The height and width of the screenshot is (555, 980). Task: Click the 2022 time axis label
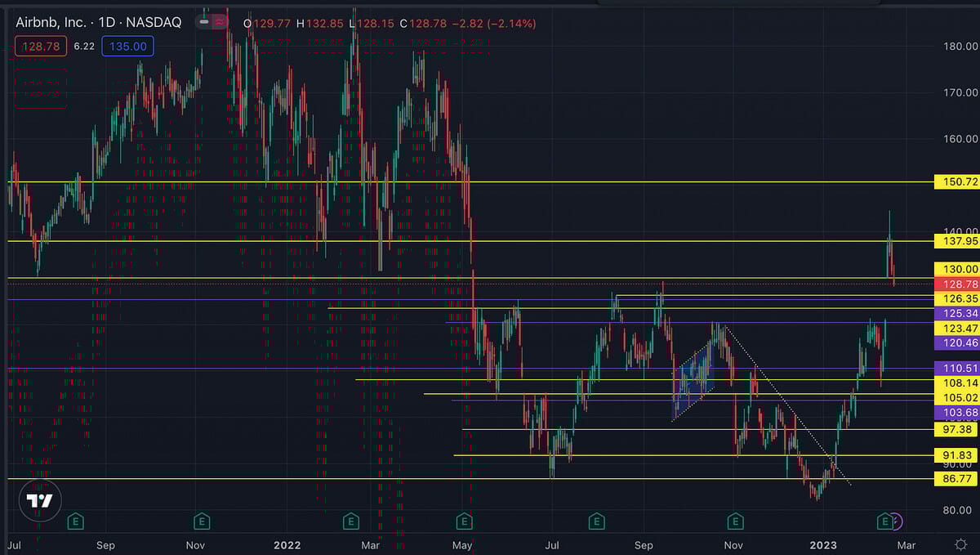287,544
